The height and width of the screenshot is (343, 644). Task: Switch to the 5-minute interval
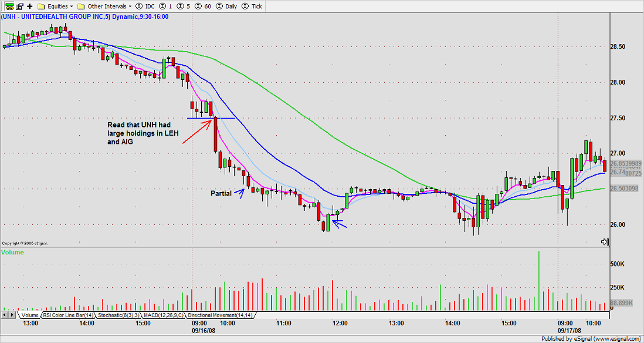click(182, 6)
